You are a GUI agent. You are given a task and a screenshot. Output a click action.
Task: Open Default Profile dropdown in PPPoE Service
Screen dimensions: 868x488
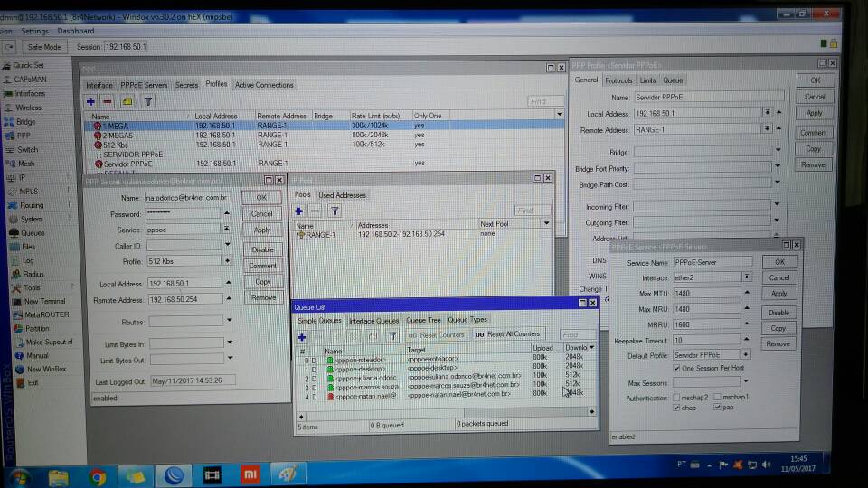tap(746, 354)
